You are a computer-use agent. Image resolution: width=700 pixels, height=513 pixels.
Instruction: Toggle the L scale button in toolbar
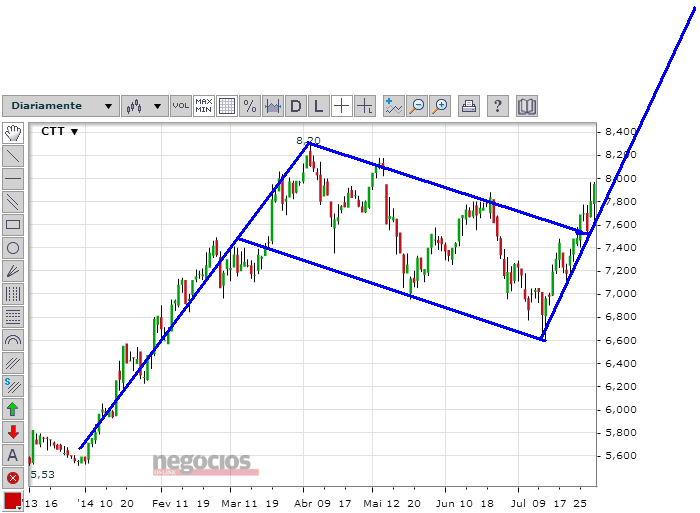[x=319, y=106]
